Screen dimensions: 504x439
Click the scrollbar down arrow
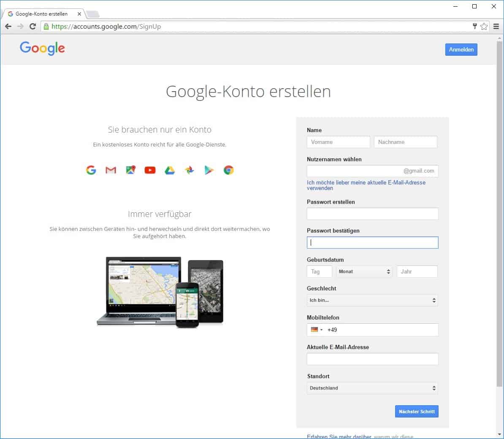click(x=499, y=435)
